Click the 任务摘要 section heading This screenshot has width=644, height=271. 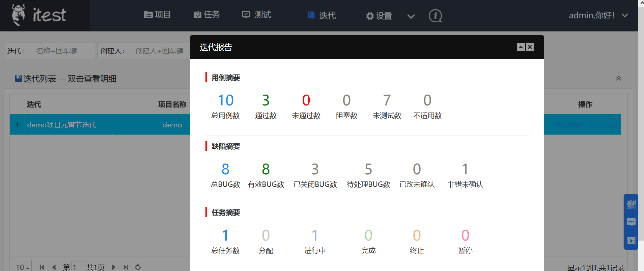coord(226,213)
